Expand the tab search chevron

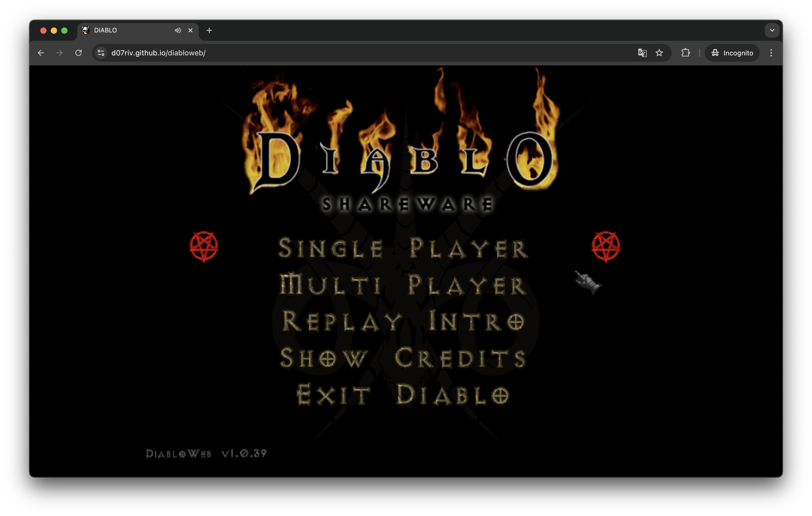pos(772,30)
